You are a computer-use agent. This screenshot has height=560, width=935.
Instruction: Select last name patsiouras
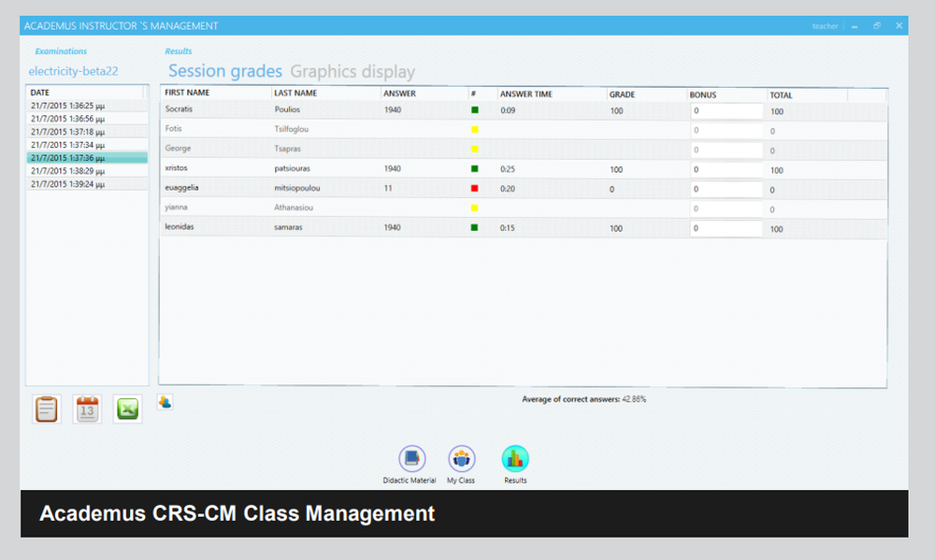pyautogui.click(x=292, y=168)
